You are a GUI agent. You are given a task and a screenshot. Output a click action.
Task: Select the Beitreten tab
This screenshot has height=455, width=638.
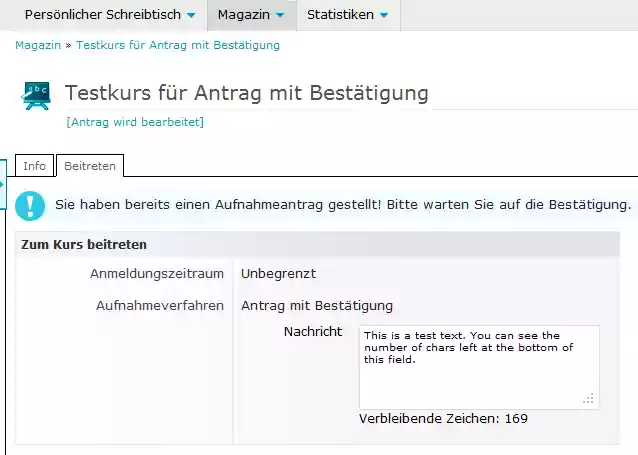click(90, 166)
